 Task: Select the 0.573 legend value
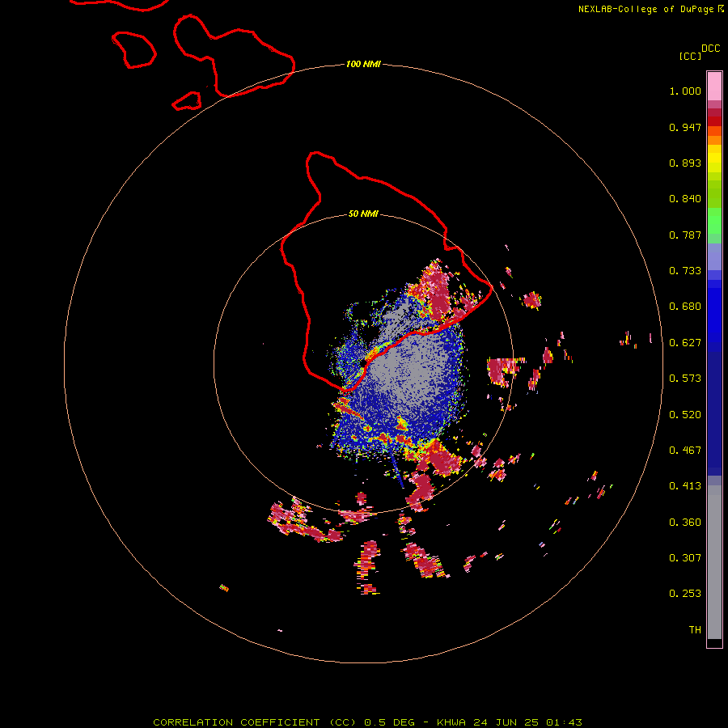[x=685, y=379]
